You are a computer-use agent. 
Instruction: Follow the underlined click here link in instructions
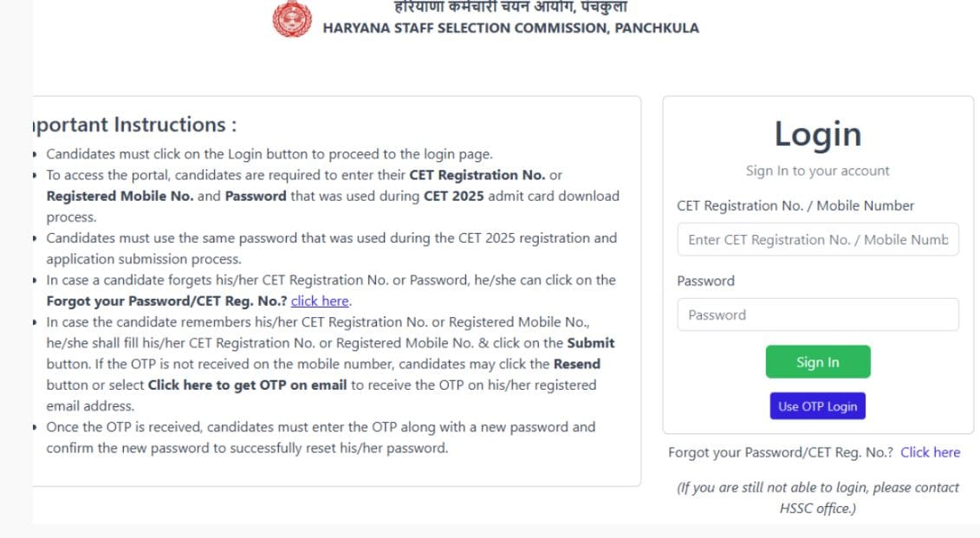tap(320, 301)
